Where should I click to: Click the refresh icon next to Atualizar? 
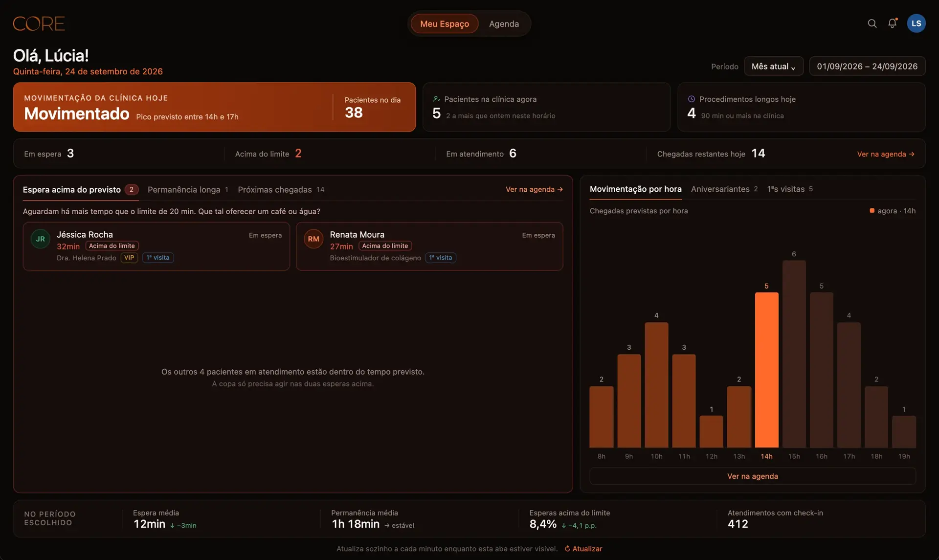point(567,549)
